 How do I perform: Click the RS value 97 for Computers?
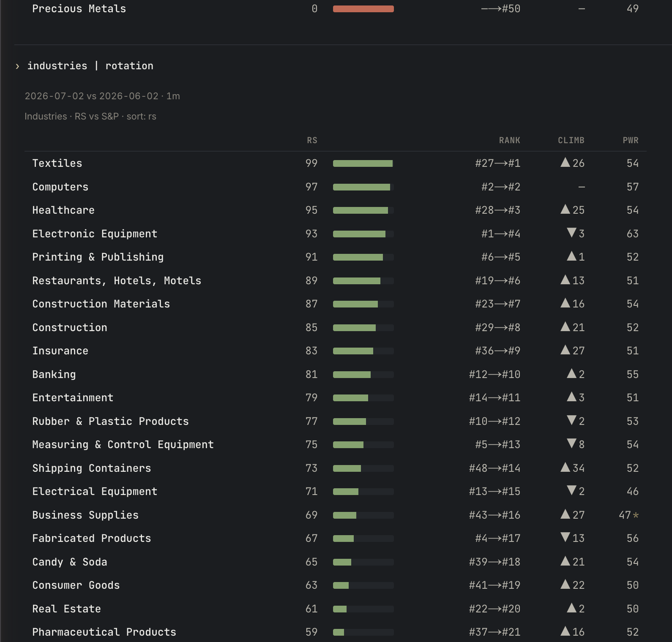point(311,187)
